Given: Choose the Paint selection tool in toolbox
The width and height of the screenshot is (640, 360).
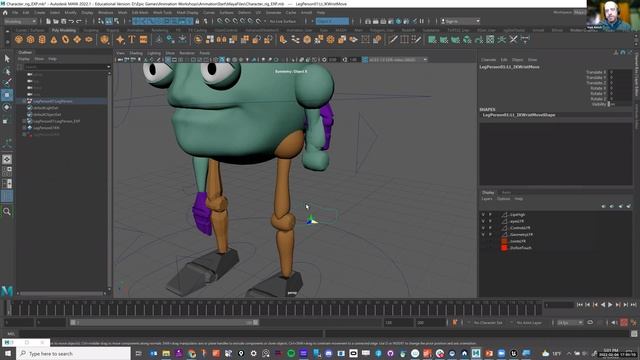Looking at the screenshot, I should coord(7,83).
